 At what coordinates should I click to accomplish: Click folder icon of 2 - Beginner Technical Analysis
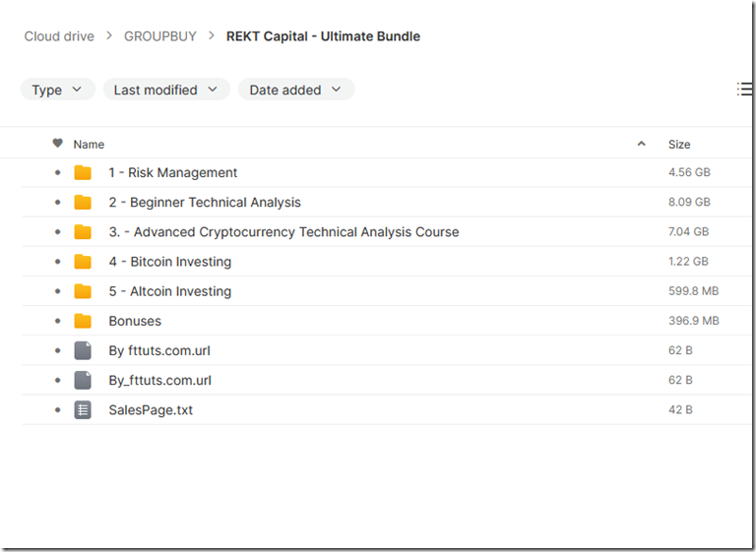[83, 202]
